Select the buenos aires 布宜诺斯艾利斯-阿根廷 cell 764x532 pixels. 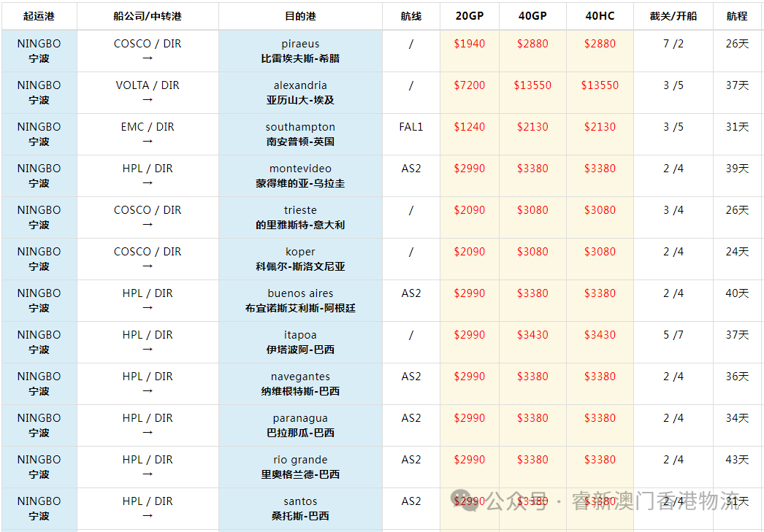(300, 301)
